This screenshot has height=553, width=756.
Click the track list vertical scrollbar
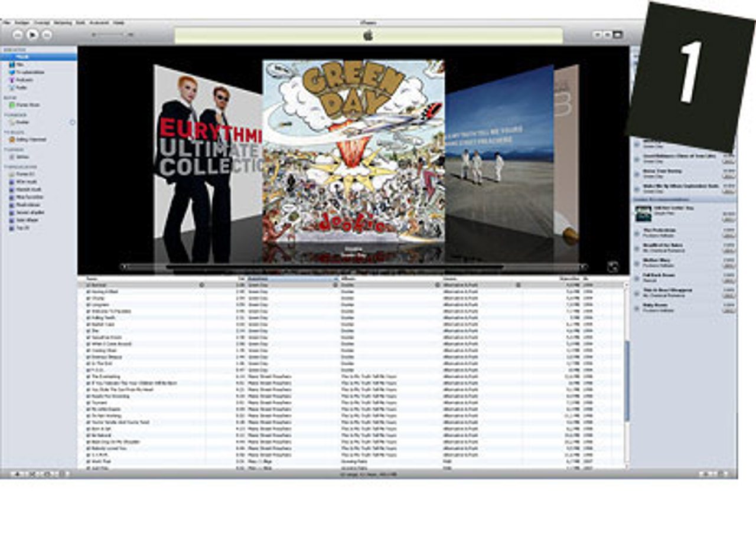pos(627,381)
